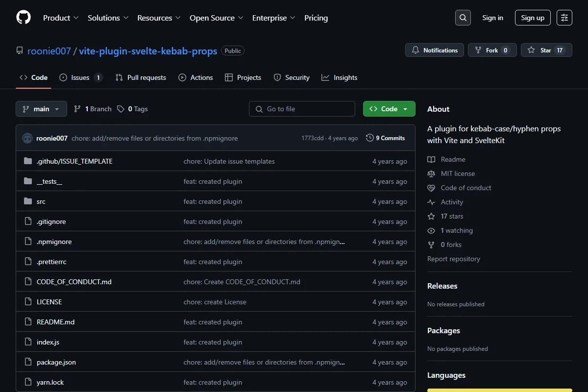Image resolution: width=588 pixels, height=392 pixels.
Task: Open the appearance settings sliders icon
Action: tap(564, 18)
